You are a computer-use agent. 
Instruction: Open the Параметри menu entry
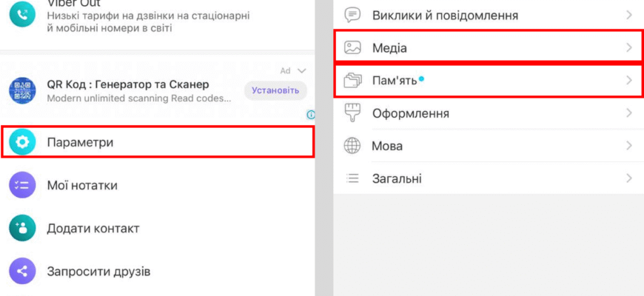[x=158, y=142]
